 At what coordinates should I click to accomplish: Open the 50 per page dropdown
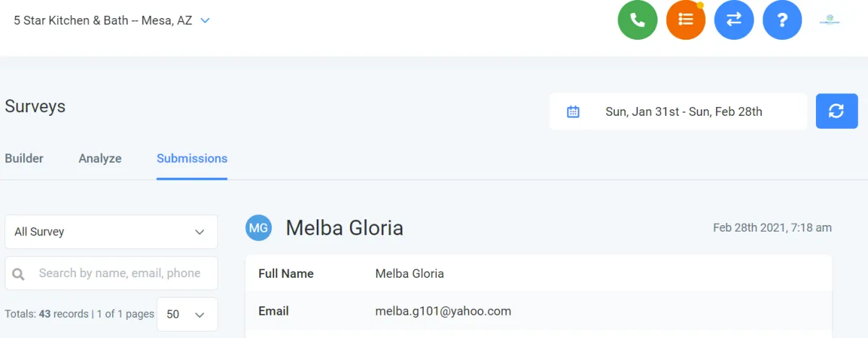click(187, 314)
